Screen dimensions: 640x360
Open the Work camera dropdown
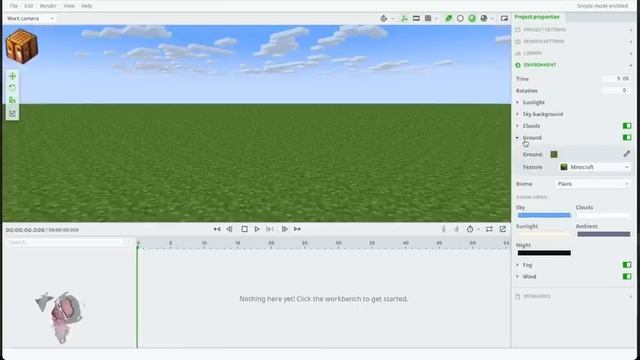[31, 18]
